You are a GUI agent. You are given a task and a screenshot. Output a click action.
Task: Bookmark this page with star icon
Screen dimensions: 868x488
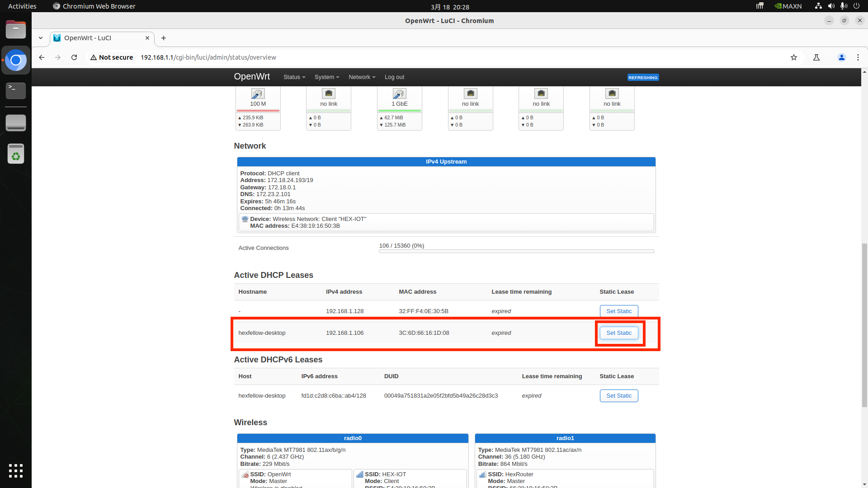click(794, 57)
